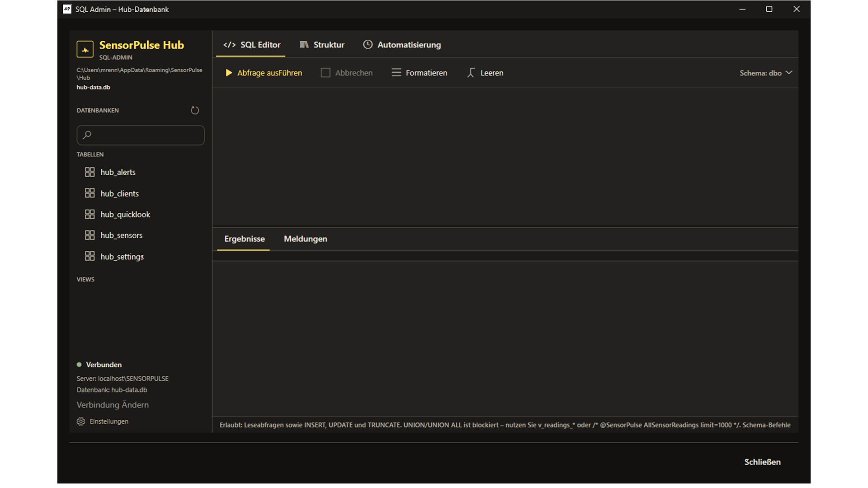Open the Automatisierung tab
Image resolution: width=868 pixels, height=488 pixels.
point(402,45)
